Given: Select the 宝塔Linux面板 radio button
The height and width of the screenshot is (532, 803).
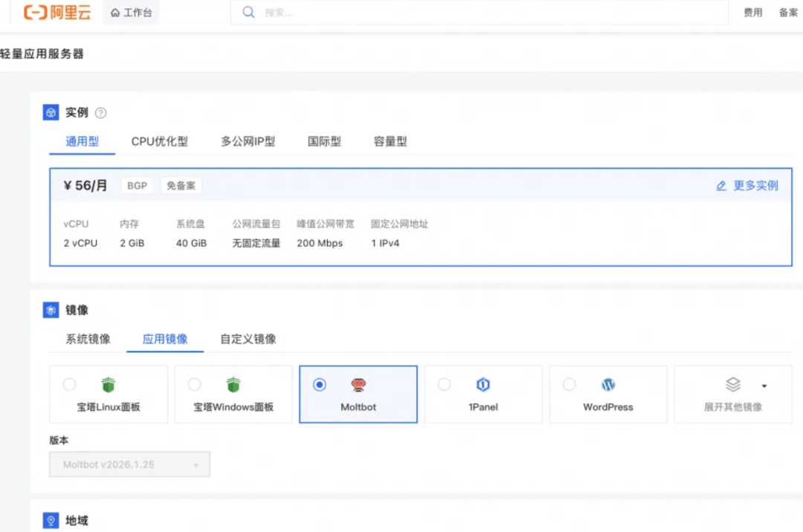Looking at the screenshot, I should pyautogui.click(x=69, y=384).
